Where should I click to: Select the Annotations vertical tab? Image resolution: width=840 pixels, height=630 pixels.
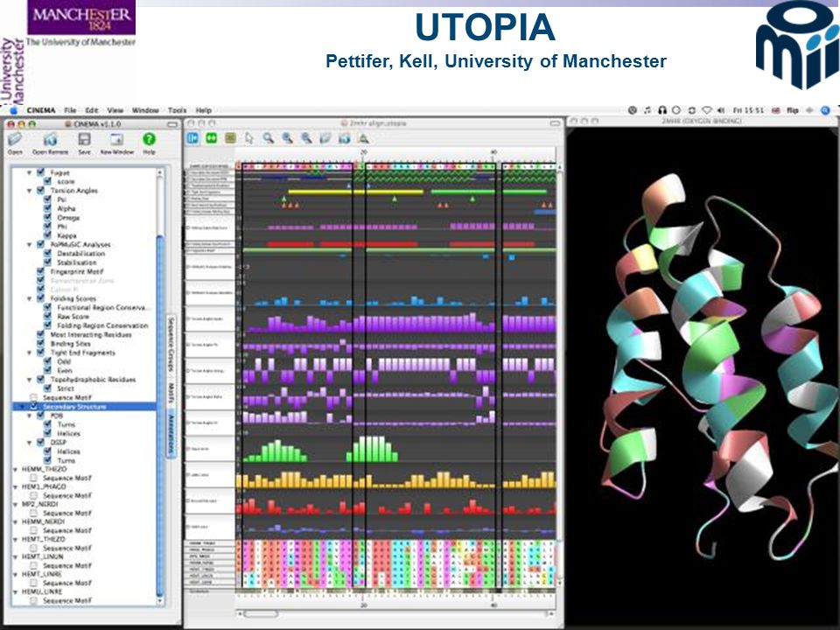click(x=171, y=435)
